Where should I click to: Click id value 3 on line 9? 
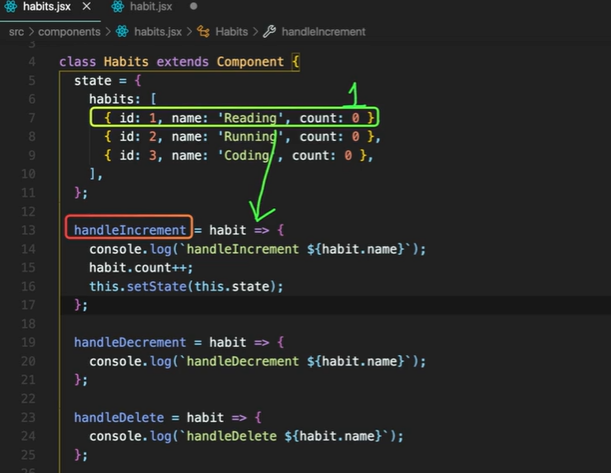(153, 155)
